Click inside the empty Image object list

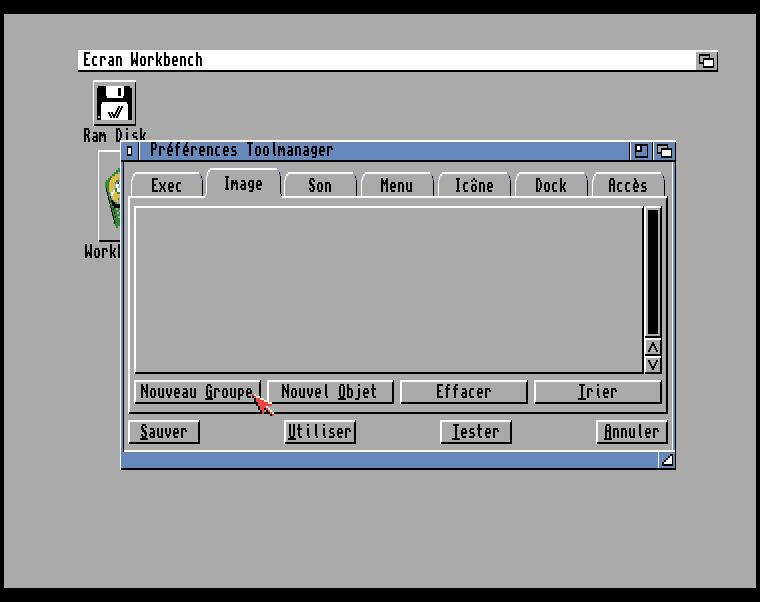point(388,289)
